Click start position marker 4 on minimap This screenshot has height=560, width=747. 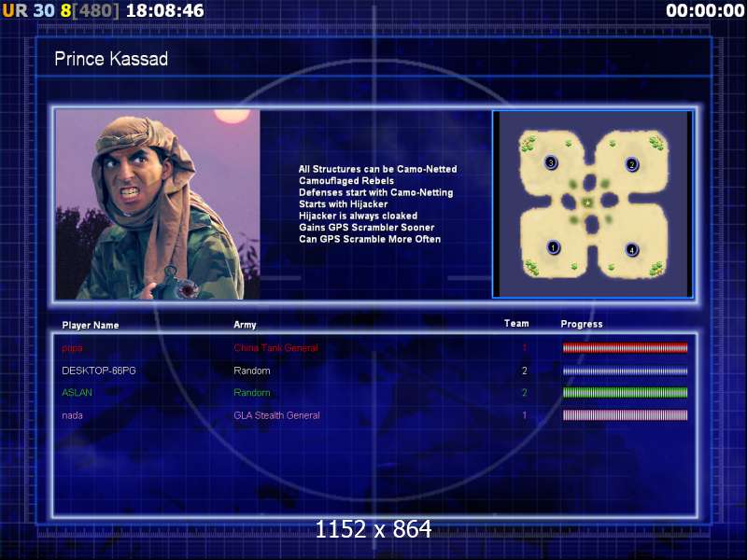click(x=632, y=249)
